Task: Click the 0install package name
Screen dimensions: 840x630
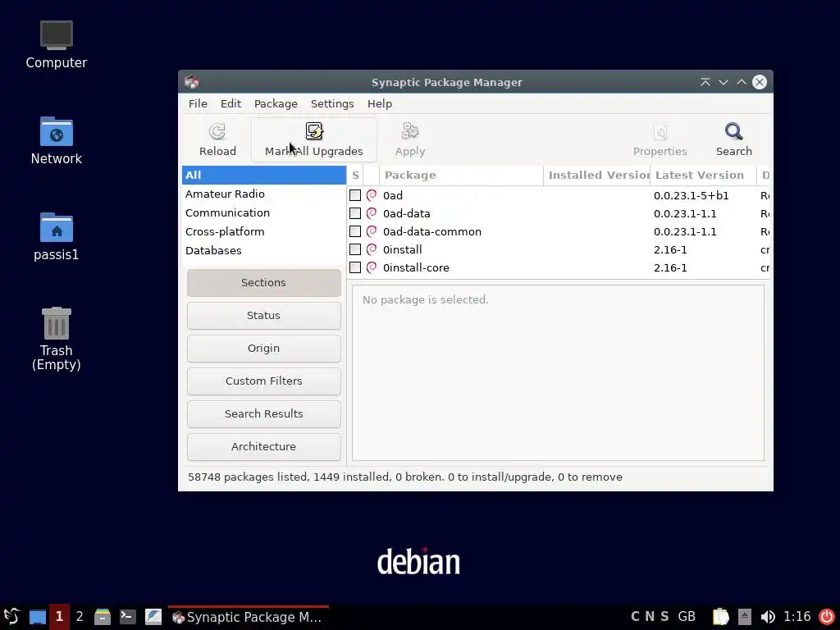Action: click(402, 249)
